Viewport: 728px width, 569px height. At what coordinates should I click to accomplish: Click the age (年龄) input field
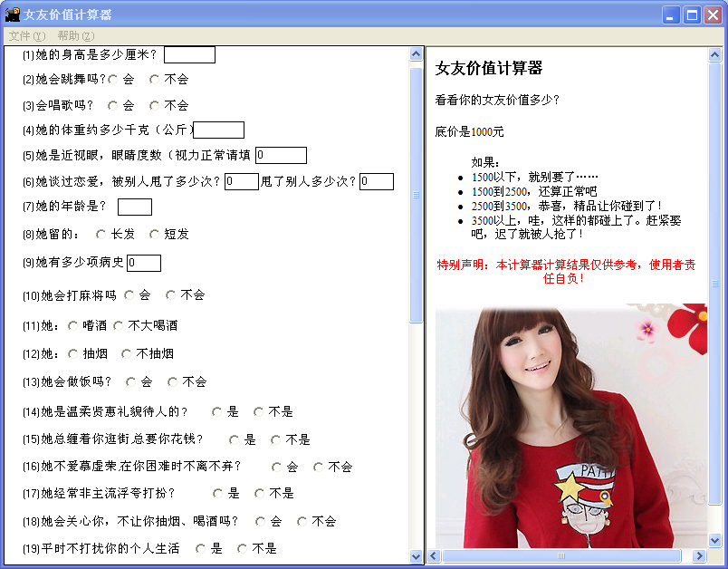coord(135,207)
